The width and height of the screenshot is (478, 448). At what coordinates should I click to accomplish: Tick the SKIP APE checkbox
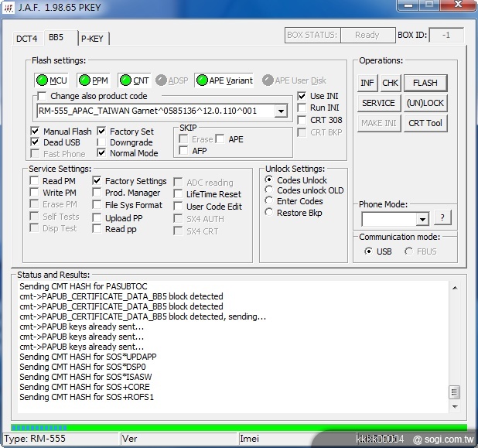[x=220, y=139]
